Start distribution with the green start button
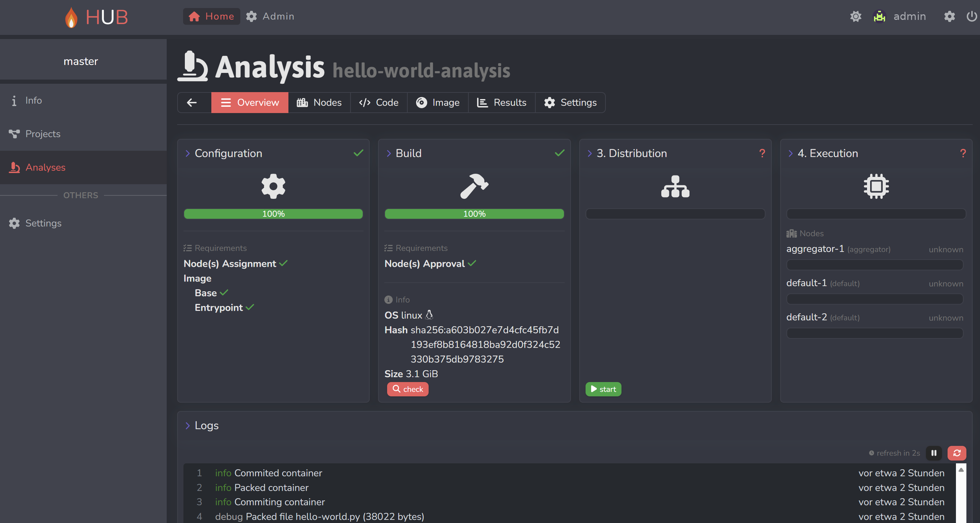Screen dimensions: 980x523 click(x=603, y=389)
